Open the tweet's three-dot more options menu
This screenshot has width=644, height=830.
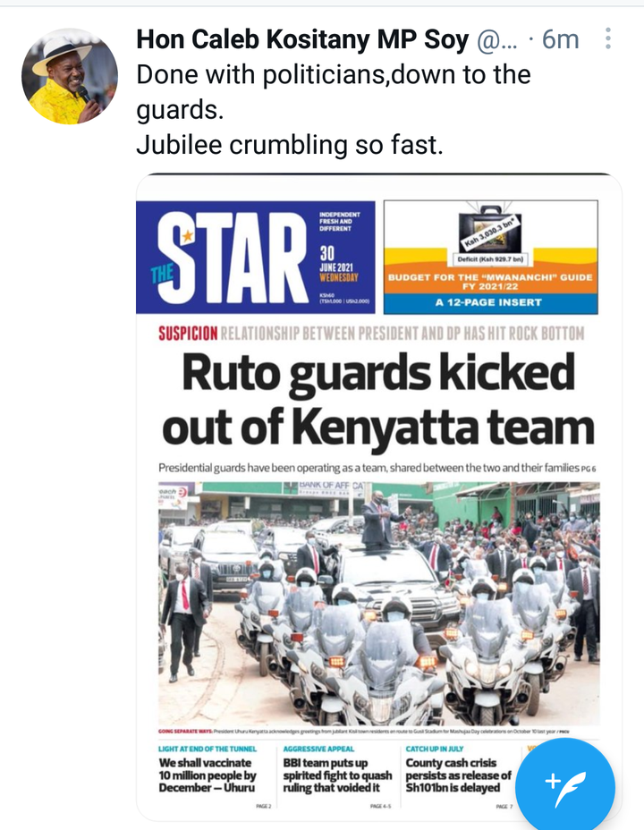click(x=608, y=38)
